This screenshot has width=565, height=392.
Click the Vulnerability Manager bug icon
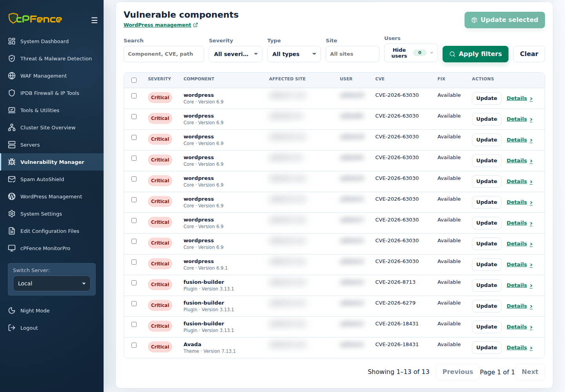(x=12, y=162)
